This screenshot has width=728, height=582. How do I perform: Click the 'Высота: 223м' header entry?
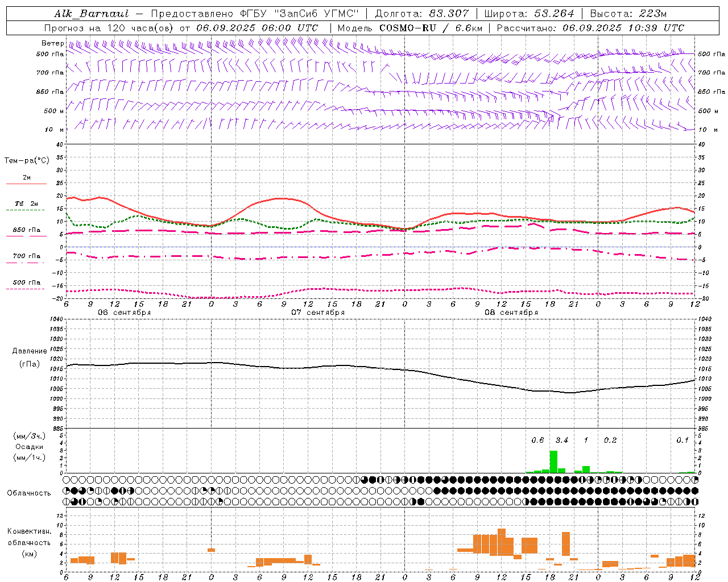click(628, 14)
